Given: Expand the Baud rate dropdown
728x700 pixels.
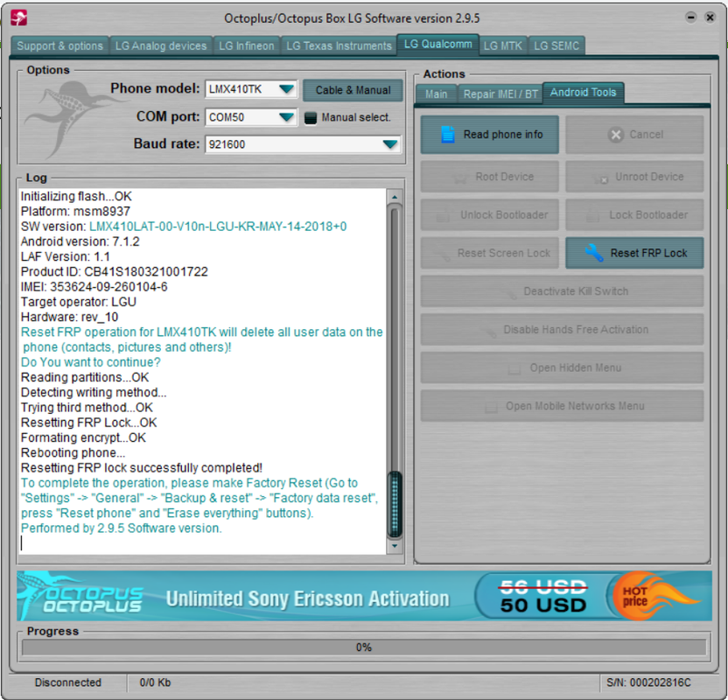Looking at the screenshot, I should (x=390, y=144).
